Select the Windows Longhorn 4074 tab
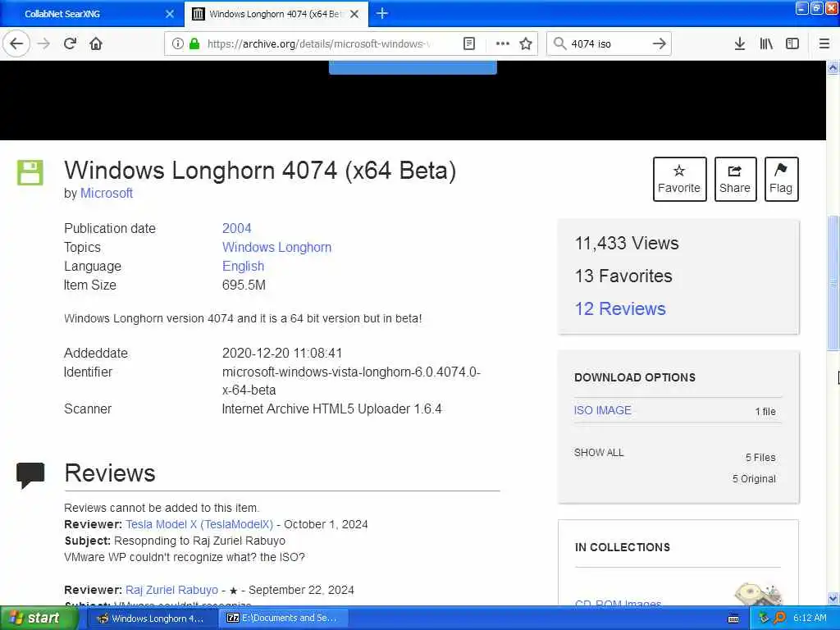Screen dimensions: 840x630 pyautogui.click(x=276, y=14)
